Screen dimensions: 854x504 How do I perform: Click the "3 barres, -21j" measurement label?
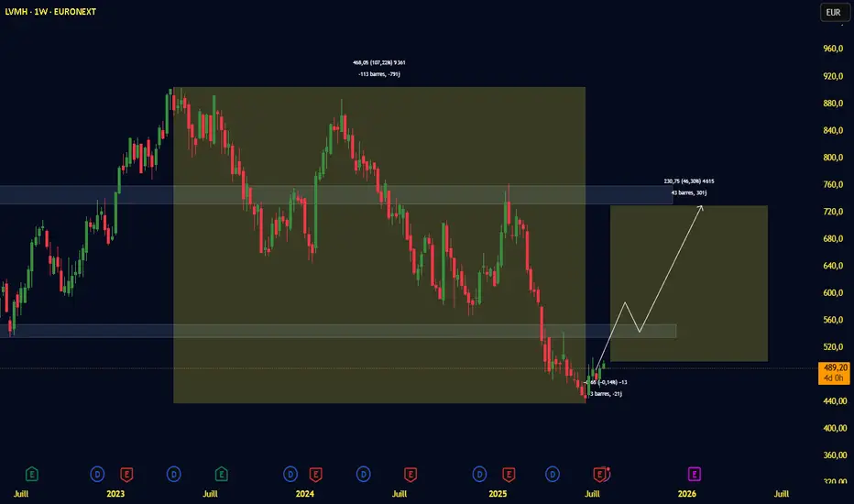click(x=606, y=394)
